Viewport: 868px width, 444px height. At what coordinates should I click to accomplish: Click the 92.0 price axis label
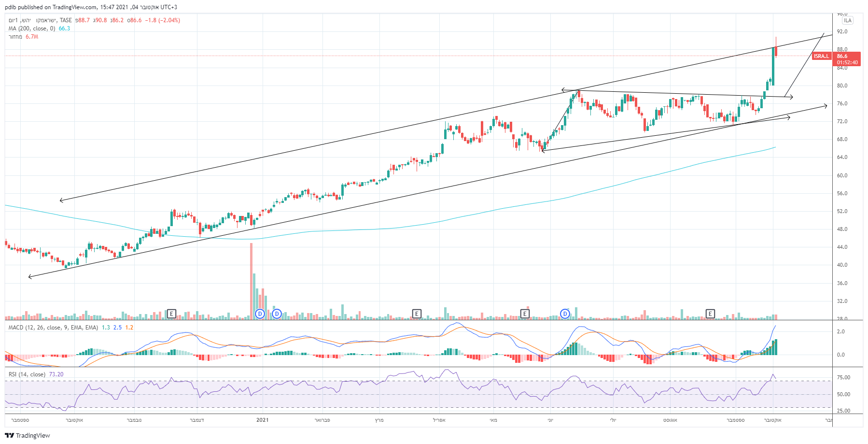tap(842, 32)
